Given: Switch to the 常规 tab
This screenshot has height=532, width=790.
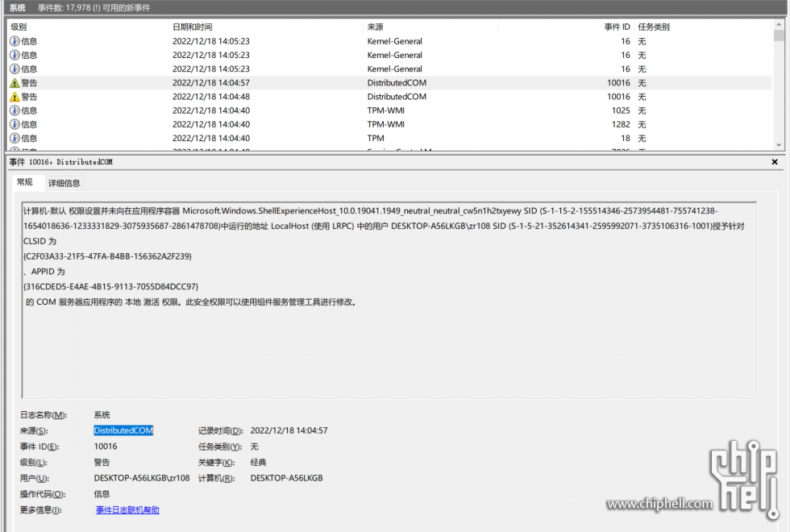Looking at the screenshot, I should pyautogui.click(x=25, y=182).
